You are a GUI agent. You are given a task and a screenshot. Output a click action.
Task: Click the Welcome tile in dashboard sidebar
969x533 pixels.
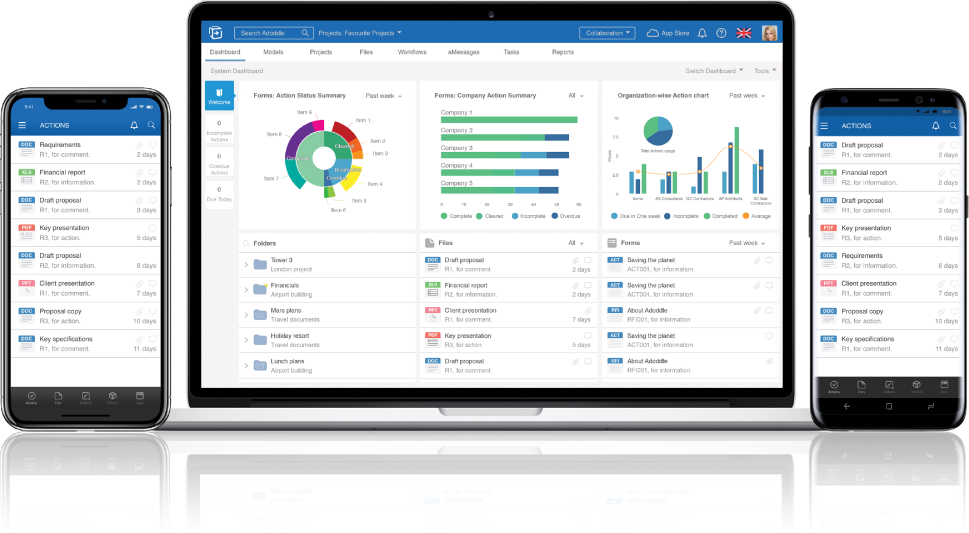(x=219, y=96)
